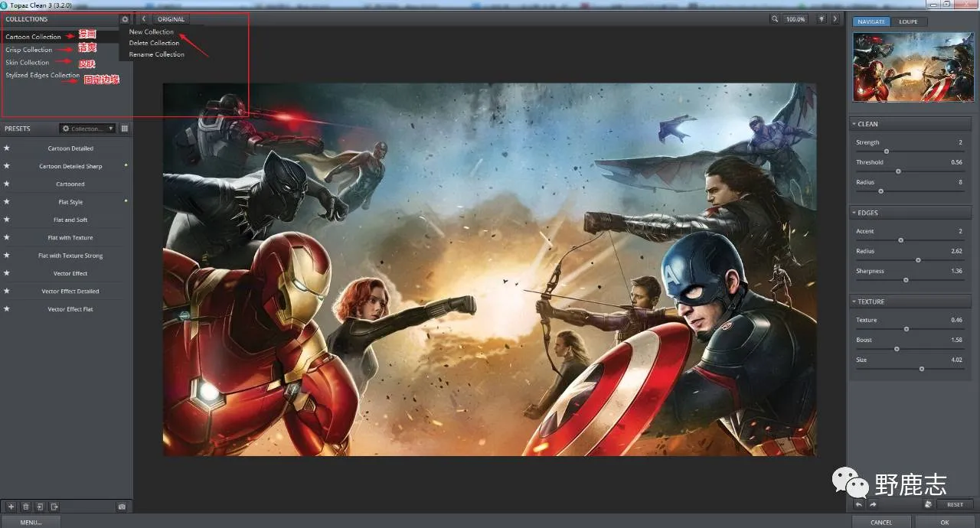
Task: Click the CANCEL button
Action: (x=881, y=523)
